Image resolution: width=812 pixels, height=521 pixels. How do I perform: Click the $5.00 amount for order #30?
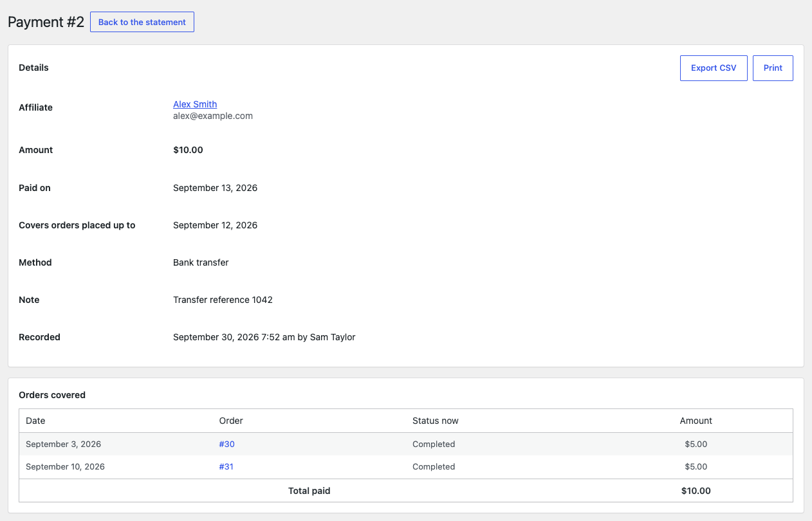[696, 444]
